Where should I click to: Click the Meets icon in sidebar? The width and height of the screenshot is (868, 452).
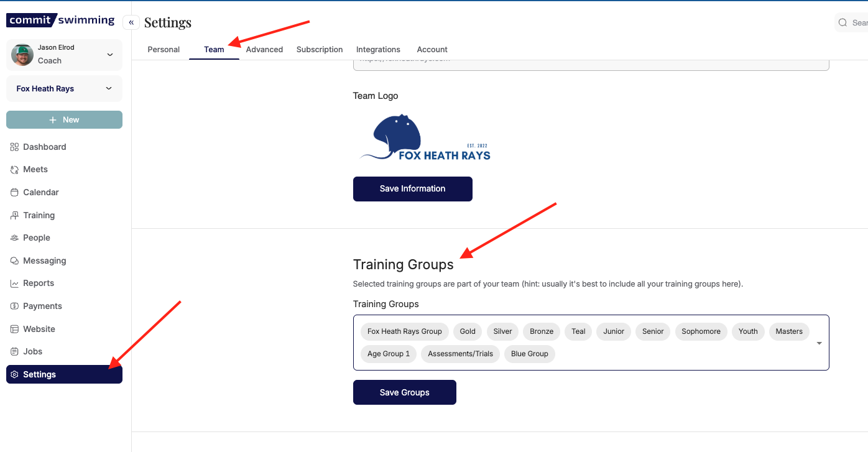click(15, 170)
